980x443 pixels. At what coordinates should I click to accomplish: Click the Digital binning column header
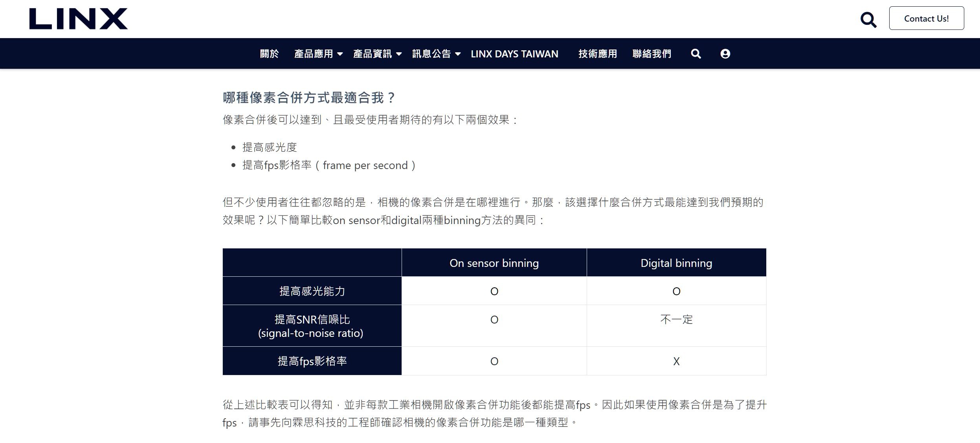pyautogui.click(x=676, y=263)
